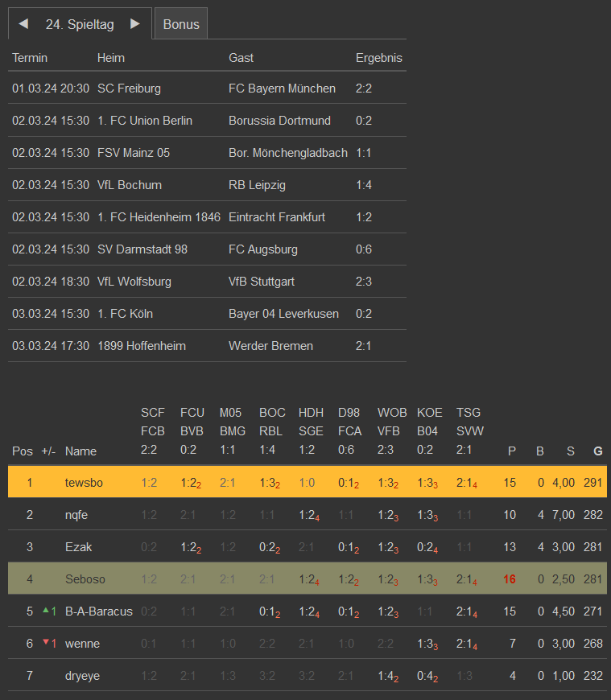Select the 24. Spieltag tab label
This screenshot has width=611, height=700.
pyautogui.click(x=80, y=24)
